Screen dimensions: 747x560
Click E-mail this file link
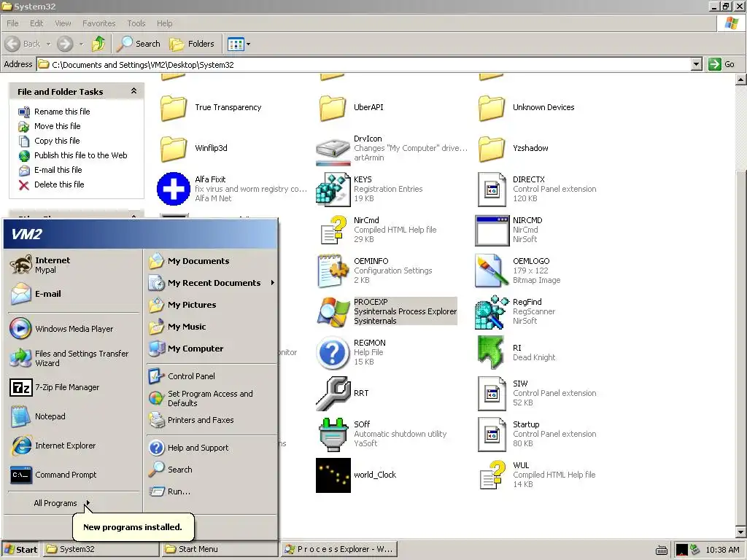coord(58,170)
